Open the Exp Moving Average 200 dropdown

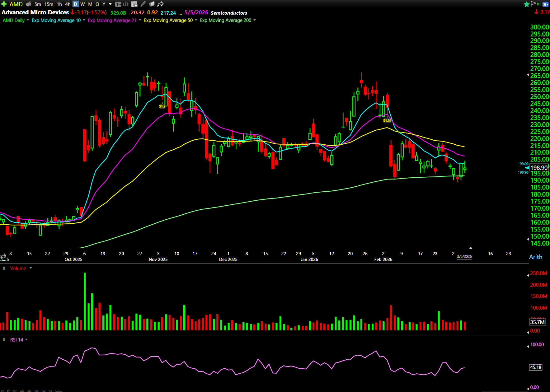pyautogui.click(x=255, y=20)
